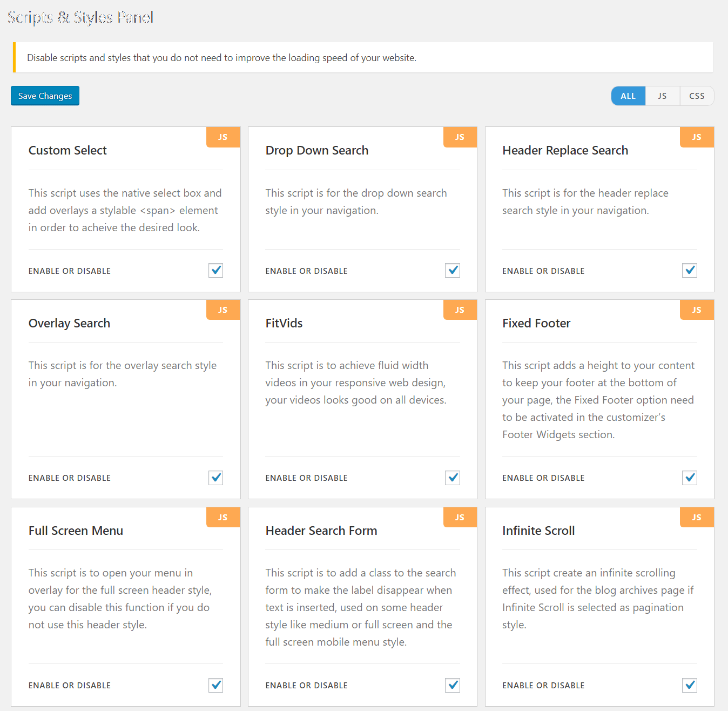This screenshot has width=728, height=711.
Task: Toggle the Full Screen Menu checkbox
Action: tap(216, 685)
